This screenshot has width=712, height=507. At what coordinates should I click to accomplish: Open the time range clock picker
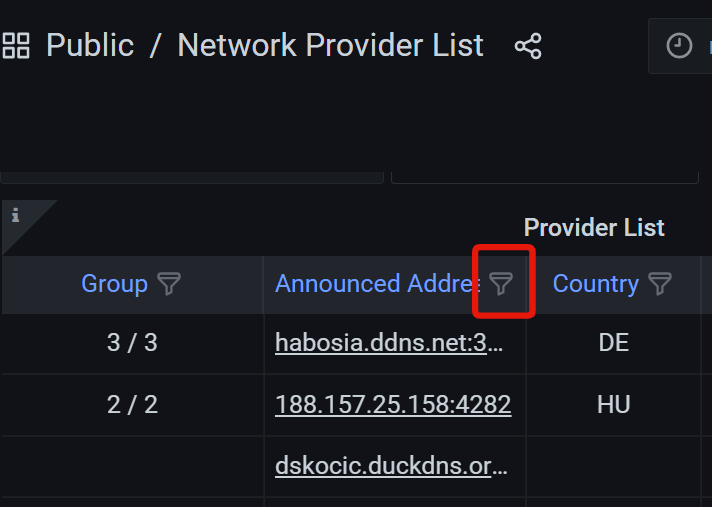click(679, 45)
